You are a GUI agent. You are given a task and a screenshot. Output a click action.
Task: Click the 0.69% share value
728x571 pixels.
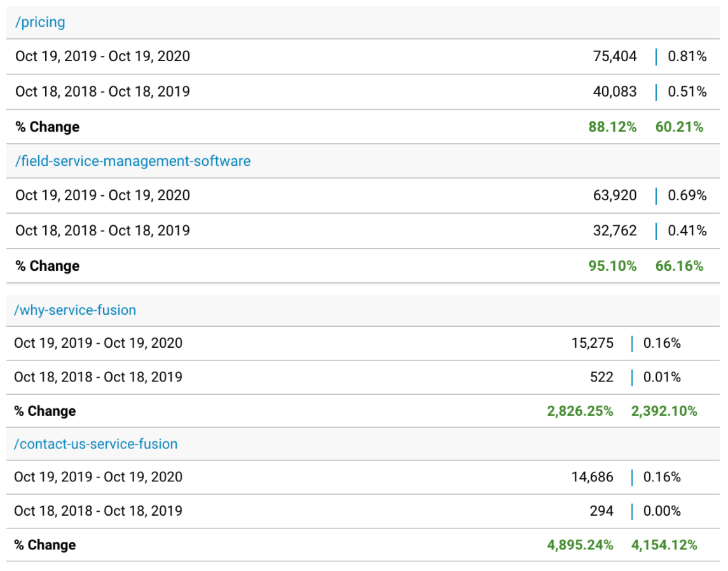point(687,195)
